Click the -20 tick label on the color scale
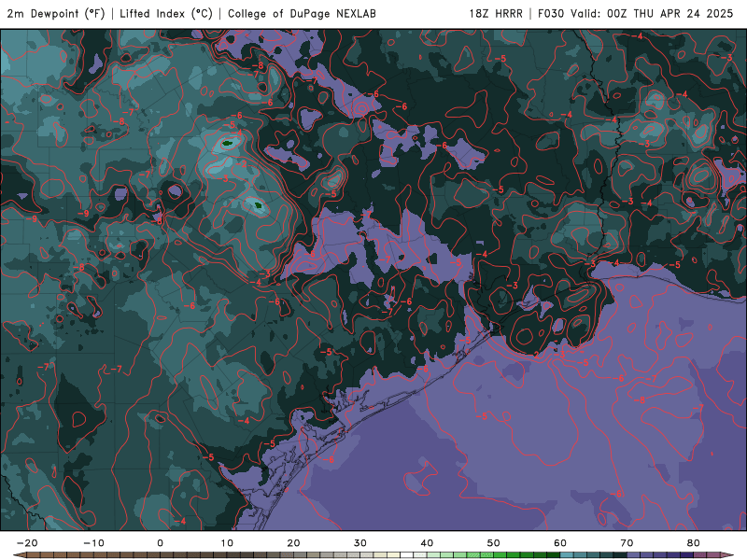This screenshot has width=747, height=560. point(27,543)
